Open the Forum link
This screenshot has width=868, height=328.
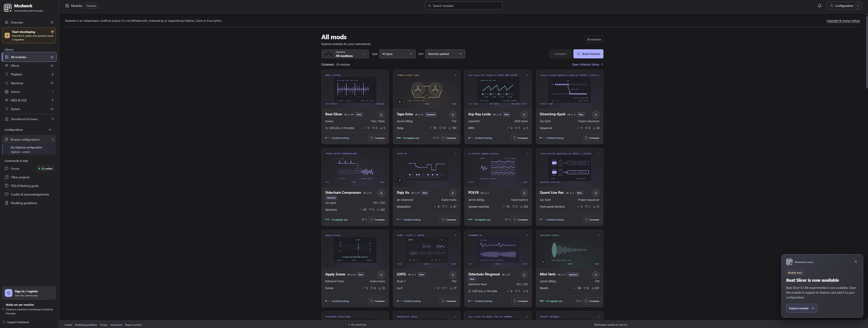pos(15,169)
